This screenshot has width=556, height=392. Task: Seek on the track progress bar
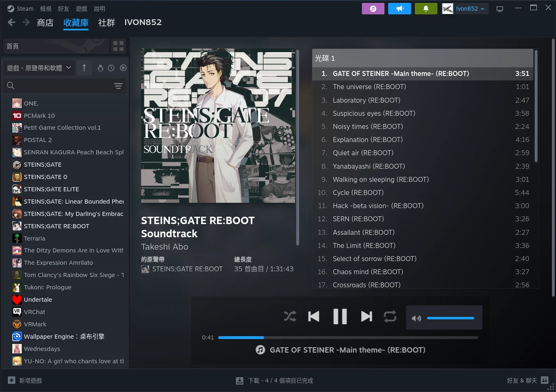pos(348,337)
